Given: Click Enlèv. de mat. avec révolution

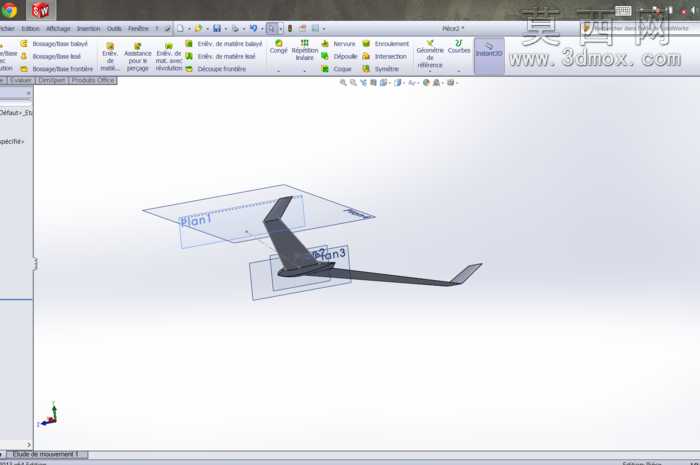Looking at the screenshot, I should (169, 57).
